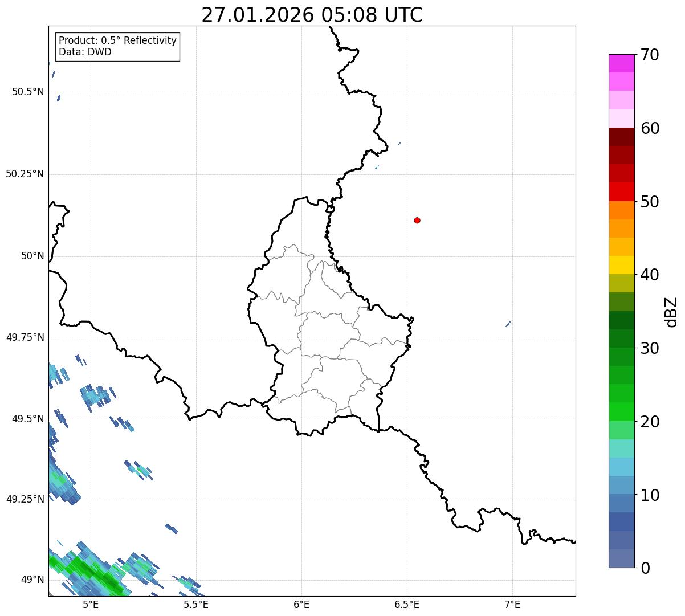Pick the dark maroon swatch below 60
685x616 pixels.
coord(621,137)
